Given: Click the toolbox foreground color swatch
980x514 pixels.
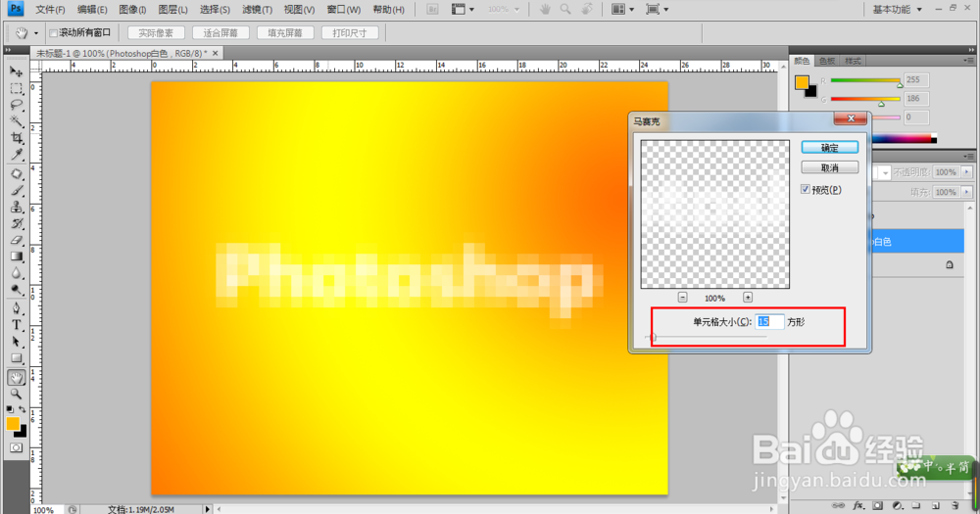Looking at the screenshot, I should coord(13,424).
